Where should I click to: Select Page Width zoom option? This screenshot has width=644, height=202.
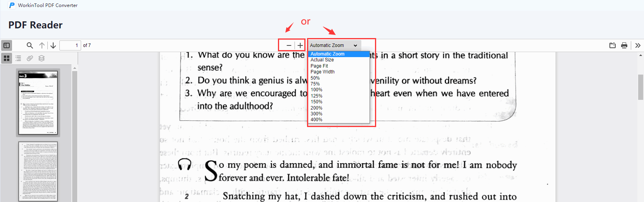pos(323,72)
